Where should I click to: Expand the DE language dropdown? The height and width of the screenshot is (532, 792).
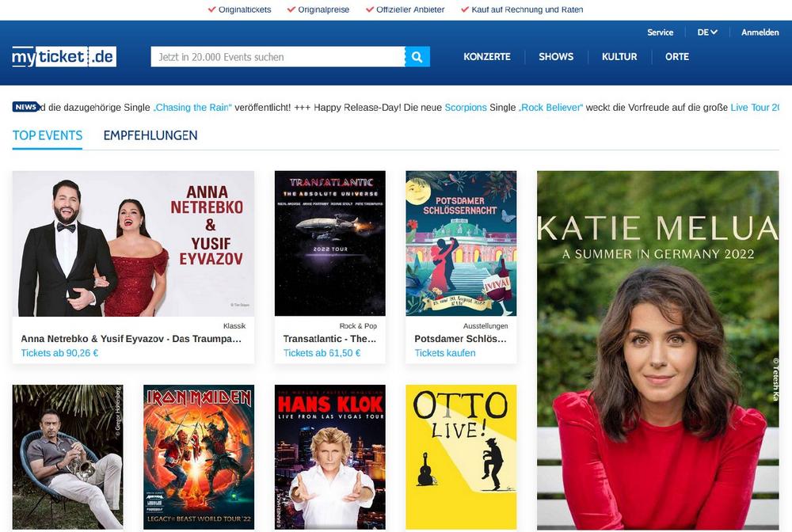click(707, 32)
